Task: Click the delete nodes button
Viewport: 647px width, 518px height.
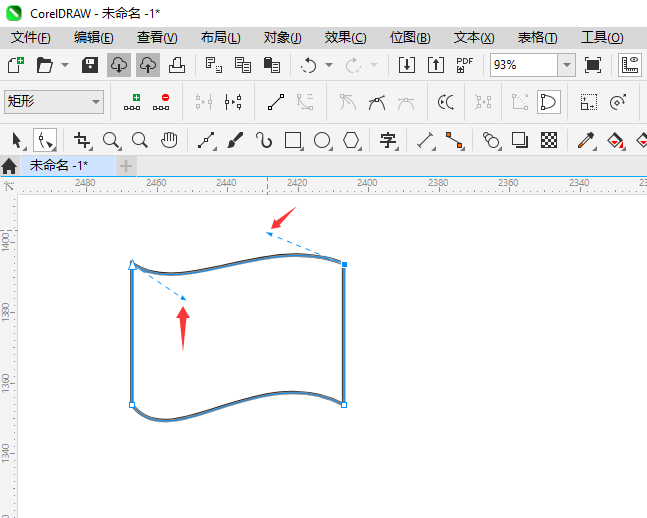Action: [x=161, y=102]
